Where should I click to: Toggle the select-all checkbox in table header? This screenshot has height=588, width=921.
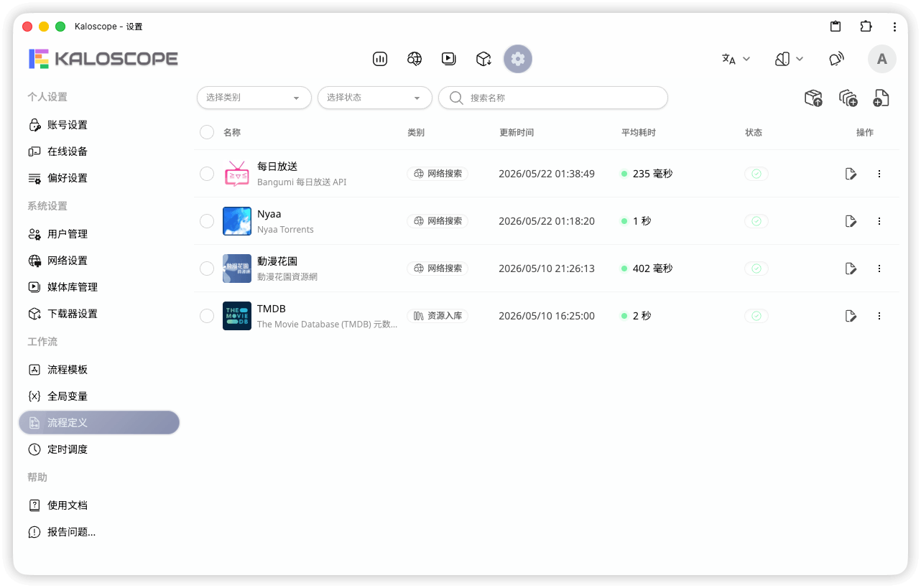pyautogui.click(x=207, y=132)
